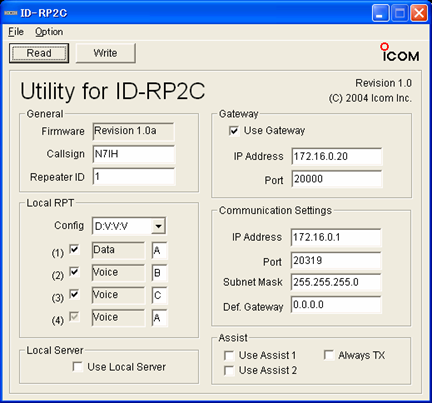The width and height of the screenshot is (432, 403).
Task: Toggle Local RPT checkbox (1) Data
Action: pos(74,249)
